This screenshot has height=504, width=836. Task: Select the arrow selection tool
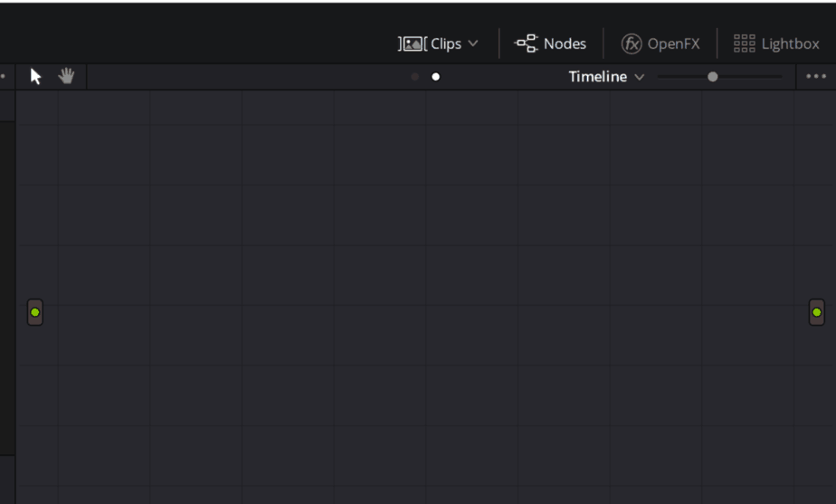pyautogui.click(x=35, y=76)
